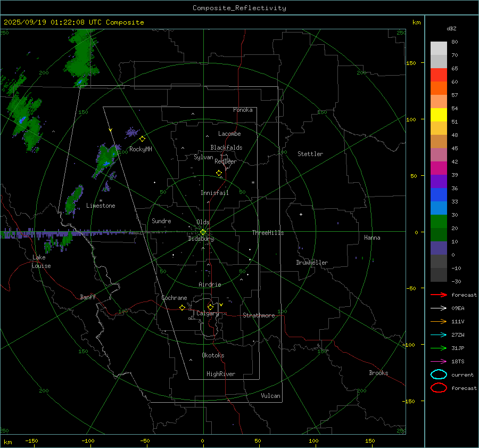The image size is (479, 448).
Task: Click the Calgary city label
Action: point(207,314)
